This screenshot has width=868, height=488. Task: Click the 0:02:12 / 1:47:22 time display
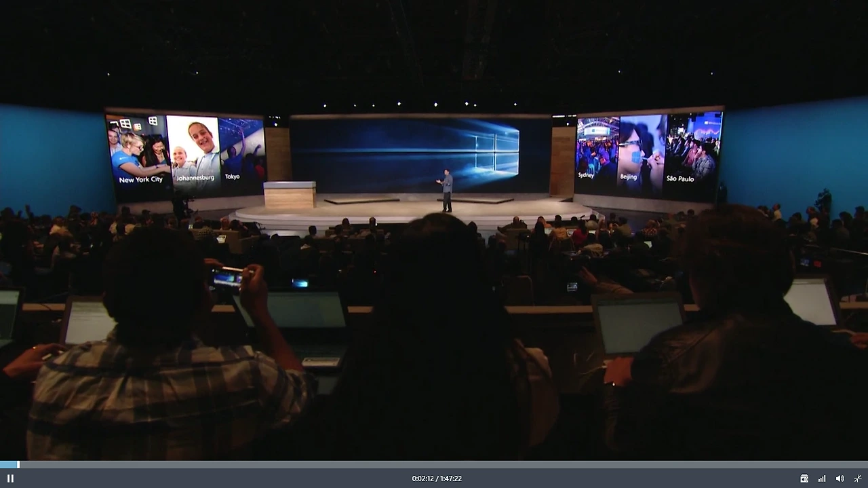click(x=437, y=478)
